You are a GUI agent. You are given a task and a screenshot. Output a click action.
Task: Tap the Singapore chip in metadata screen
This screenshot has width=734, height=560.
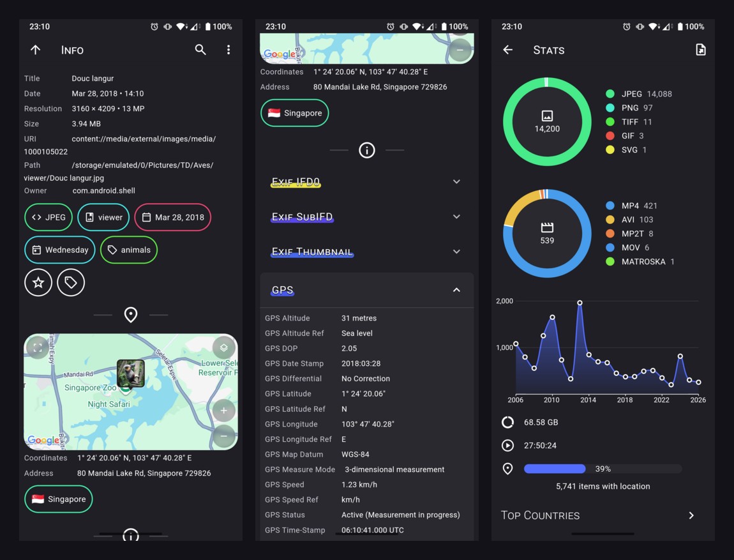tap(294, 113)
